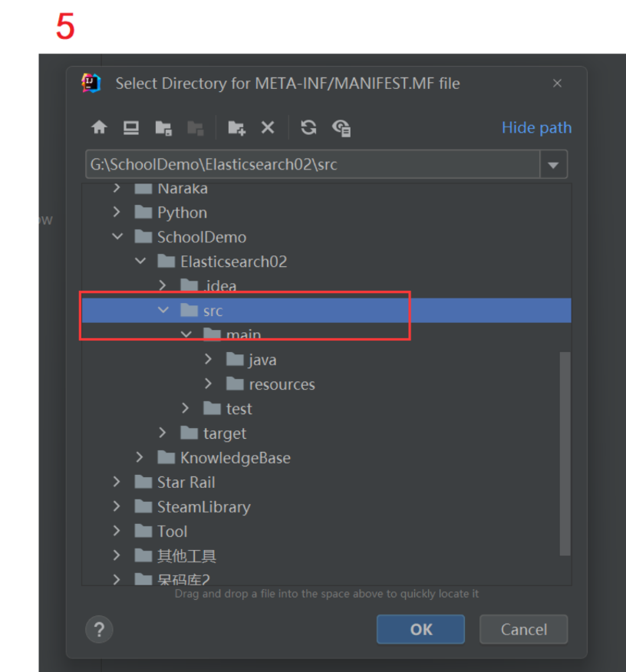Expand the KnowledgeBase folder chevron
The width and height of the screenshot is (626, 672).
tap(140, 458)
